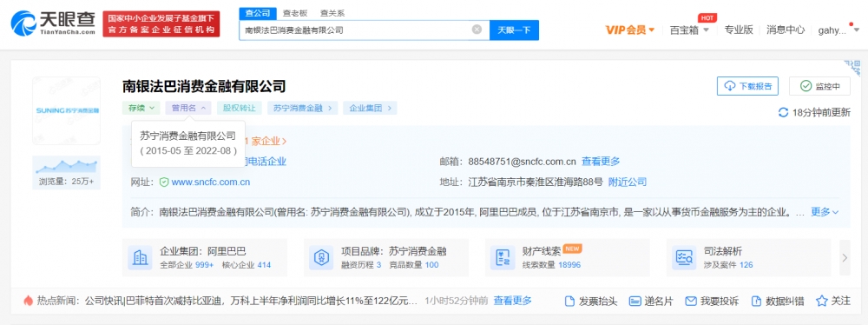Open the 企业集团 tag link
Screen dimensions: 868x325
tap(370, 108)
